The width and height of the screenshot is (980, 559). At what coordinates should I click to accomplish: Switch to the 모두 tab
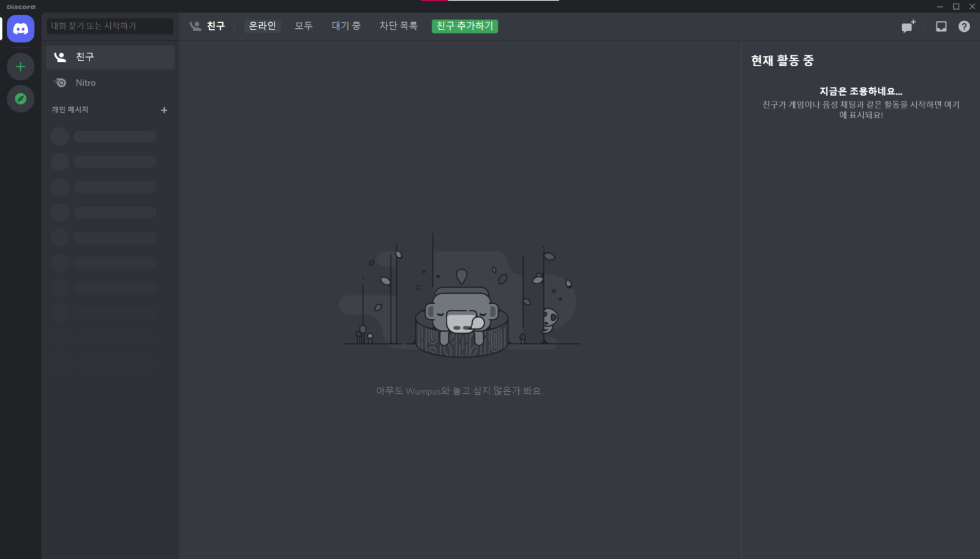click(x=304, y=26)
